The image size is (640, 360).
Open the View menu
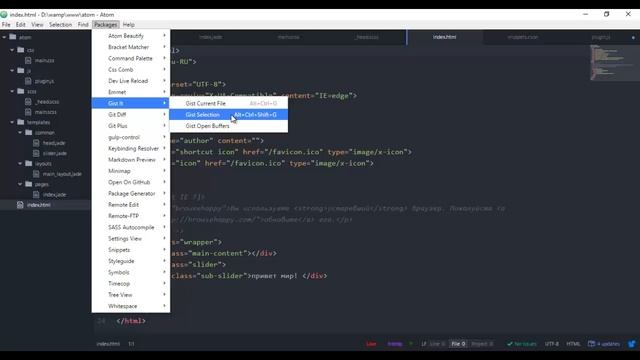coord(37,24)
